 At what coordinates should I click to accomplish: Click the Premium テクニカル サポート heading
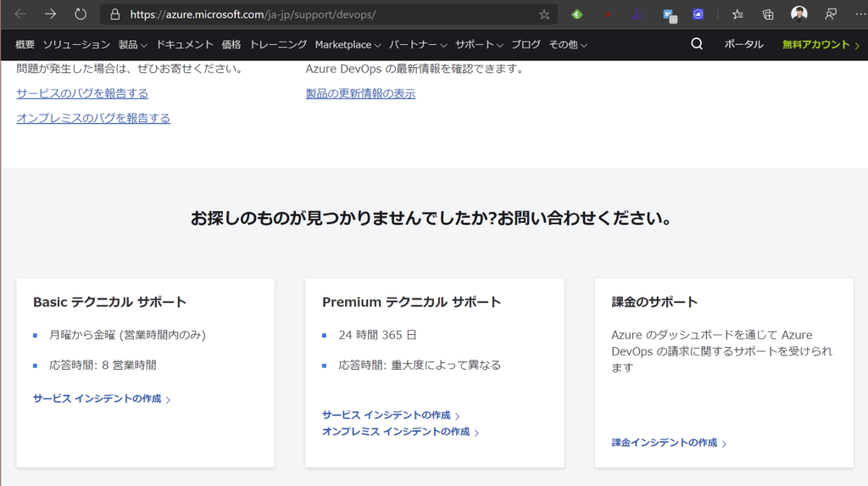click(411, 302)
